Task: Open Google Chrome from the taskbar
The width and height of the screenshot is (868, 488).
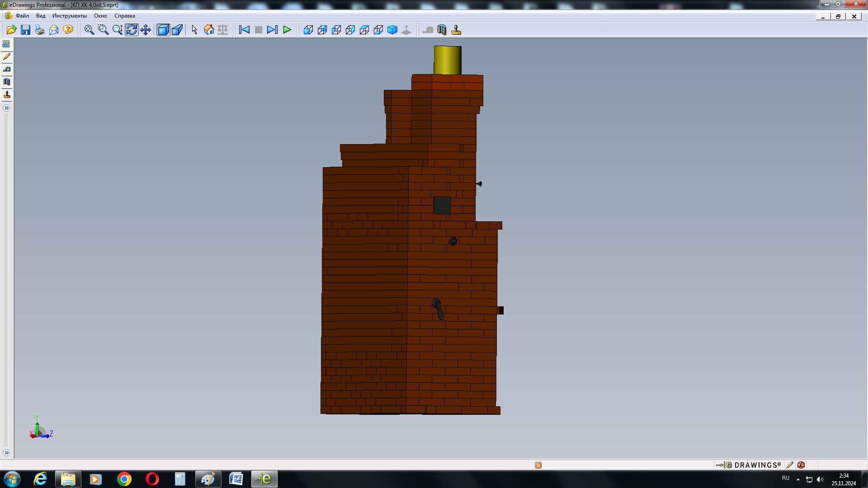Action: 124,479
